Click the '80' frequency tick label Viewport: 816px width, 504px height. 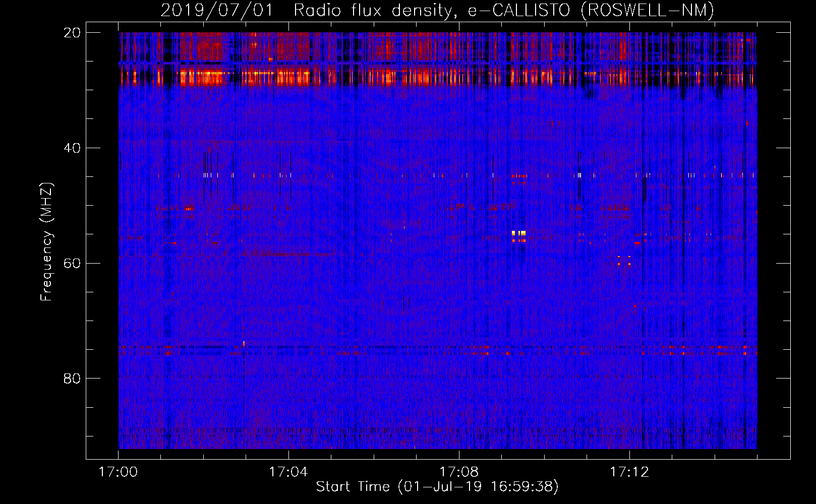[x=72, y=379]
